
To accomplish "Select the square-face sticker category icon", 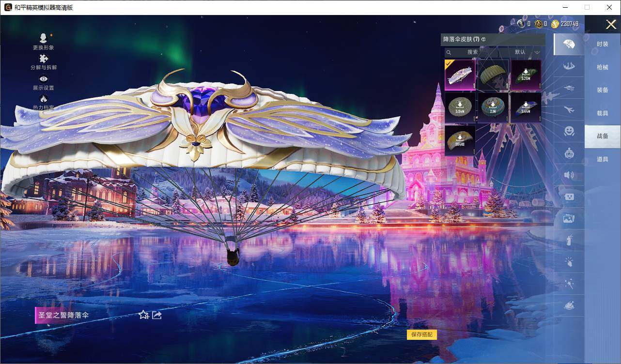I will 569,197.
